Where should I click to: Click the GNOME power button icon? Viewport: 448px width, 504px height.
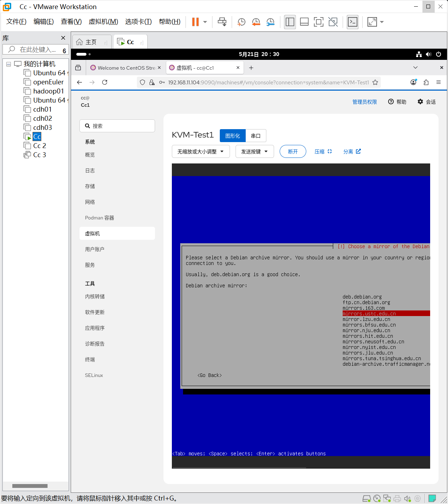(x=439, y=54)
